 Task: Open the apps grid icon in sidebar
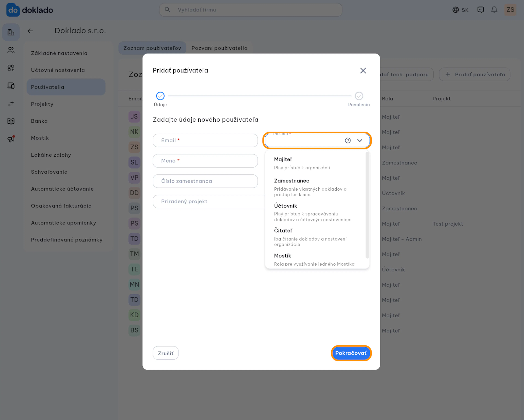point(11,68)
